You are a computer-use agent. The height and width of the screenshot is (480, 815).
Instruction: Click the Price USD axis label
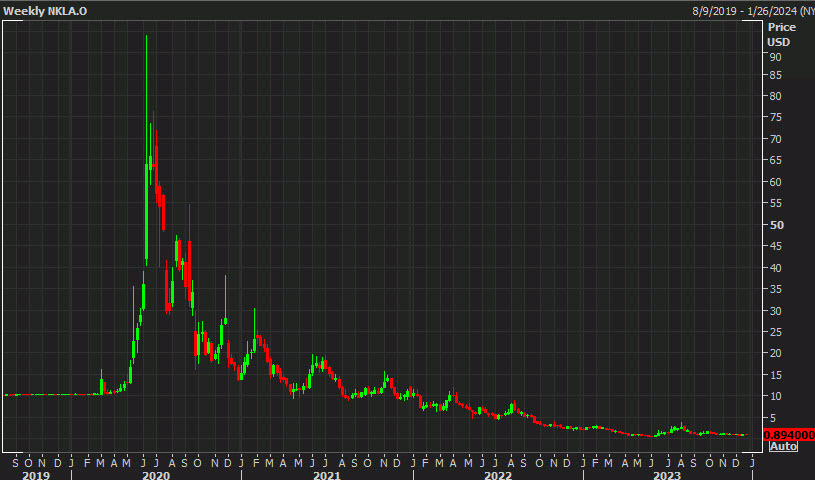[x=779, y=35]
